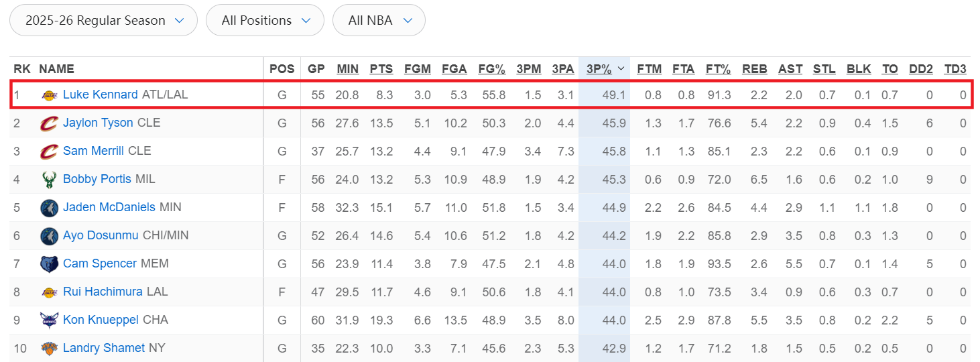Viewport: 980px width, 362px height.
Task: Sort table by PTS column
Action: [381, 69]
